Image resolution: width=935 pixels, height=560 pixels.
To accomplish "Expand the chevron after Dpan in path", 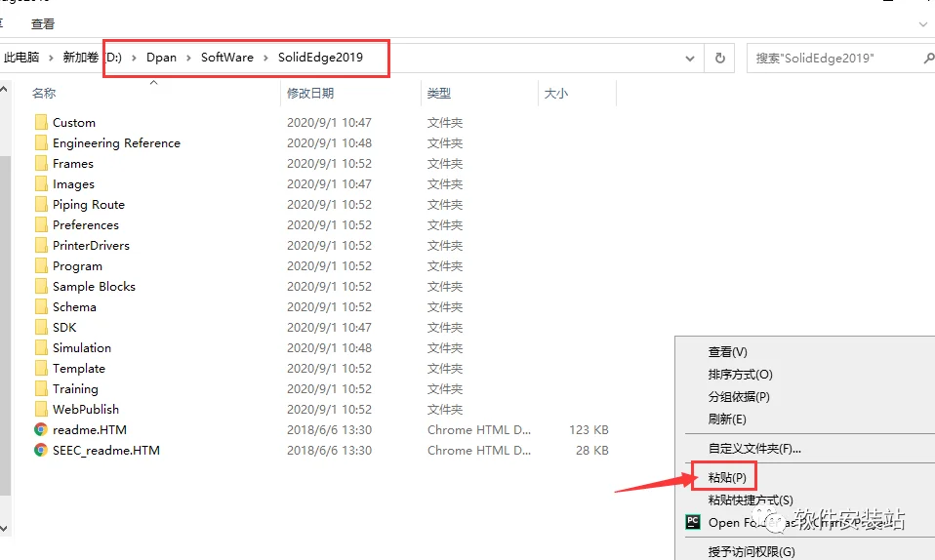I will pyautogui.click(x=188, y=58).
